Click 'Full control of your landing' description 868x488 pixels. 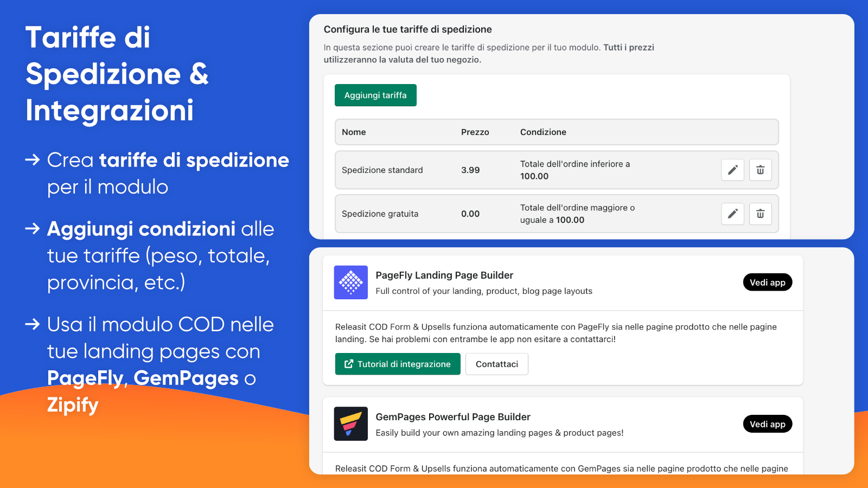point(484,291)
